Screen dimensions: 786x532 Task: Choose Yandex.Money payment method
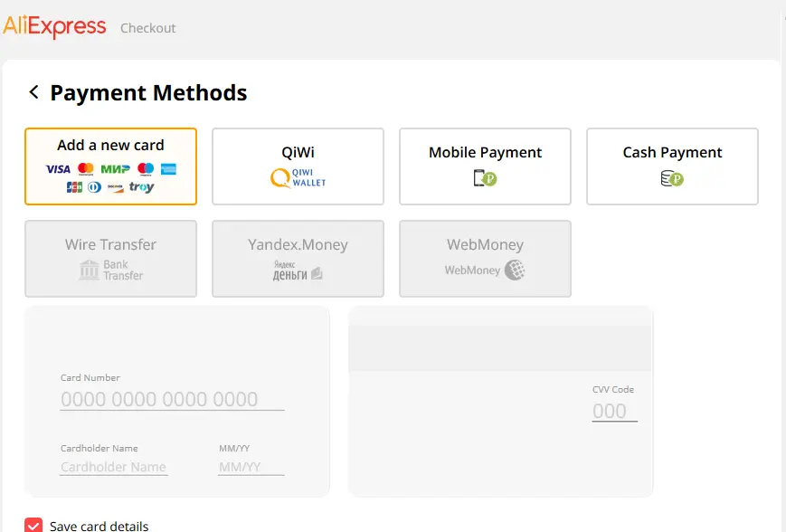pyautogui.click(x=298, y=259)
